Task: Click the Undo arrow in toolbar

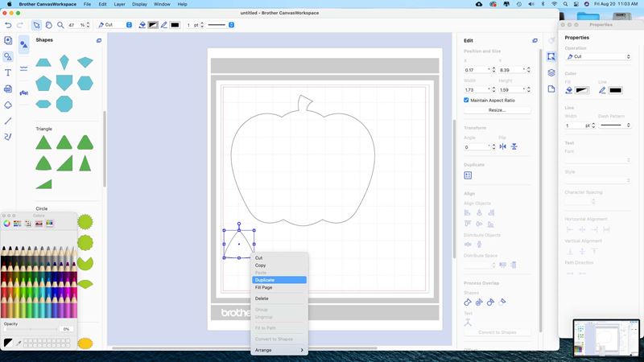Action: pos(8,25)
